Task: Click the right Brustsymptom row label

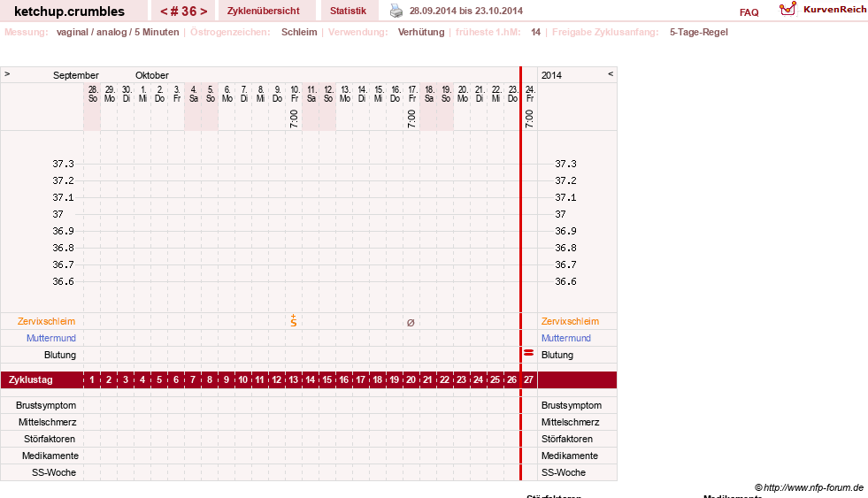Action: (572, 405)
